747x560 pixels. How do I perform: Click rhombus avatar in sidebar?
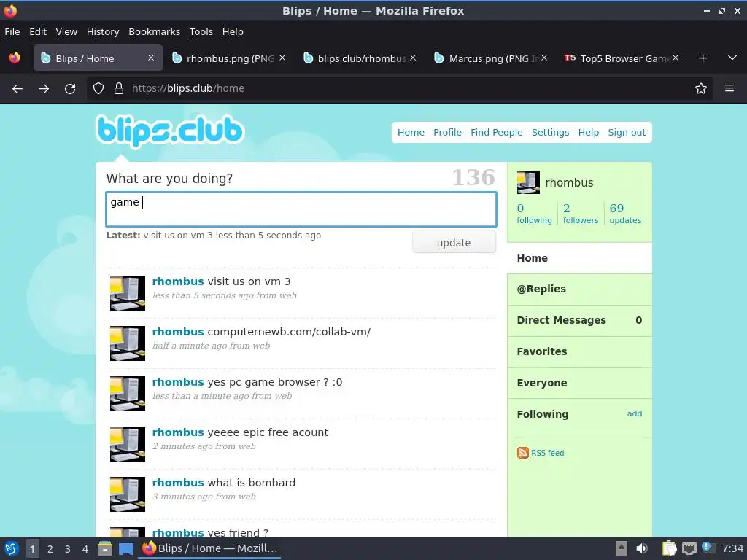(528, 182)
